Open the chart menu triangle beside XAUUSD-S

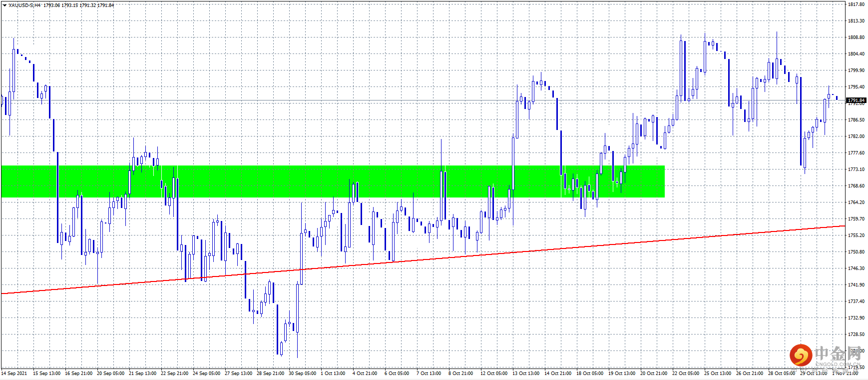click(4, 5)
